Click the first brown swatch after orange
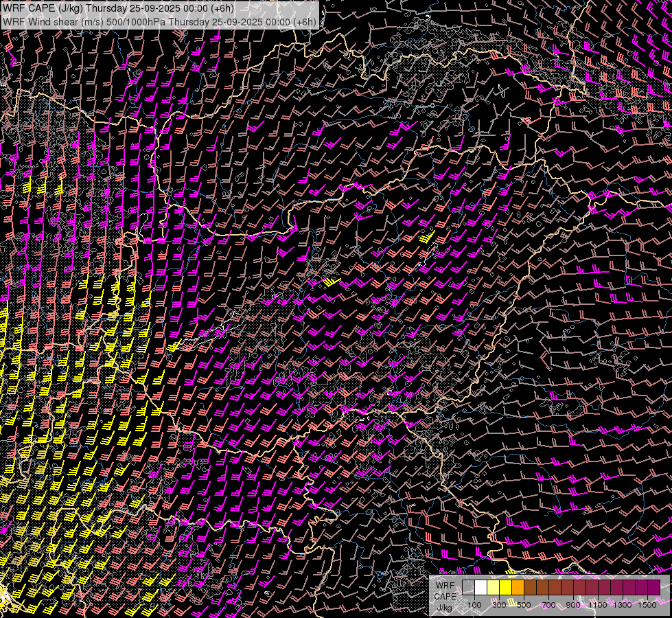Screen dimensions: 672x618 tap(531, 588)
